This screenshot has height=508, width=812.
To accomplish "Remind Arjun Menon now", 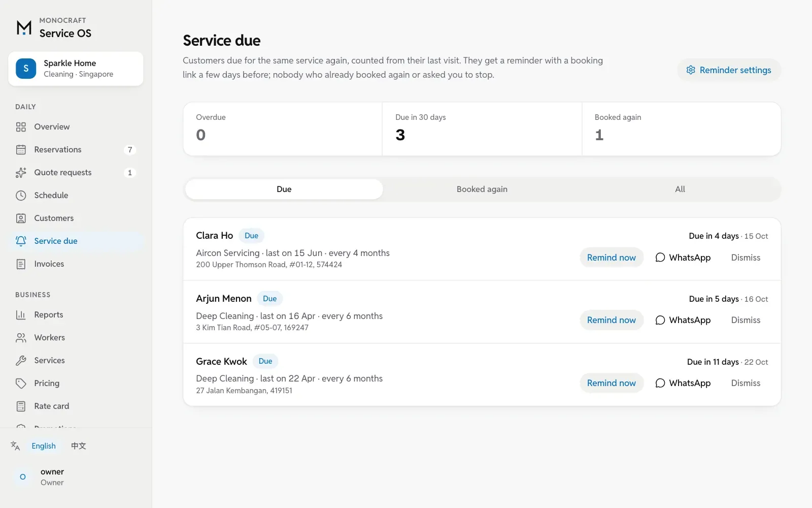I will point(612,320).
